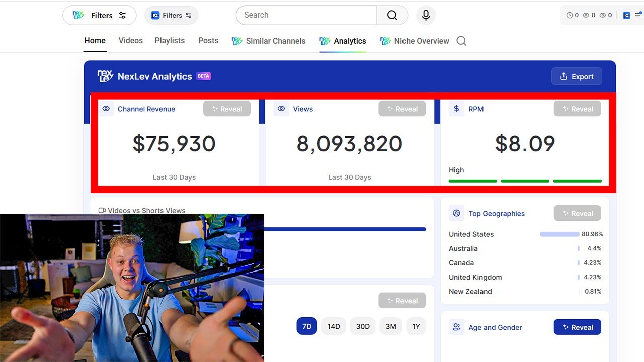644x362 pixels.
Task: Switch to the Videos tab
Action: click(x=131, y=41)
